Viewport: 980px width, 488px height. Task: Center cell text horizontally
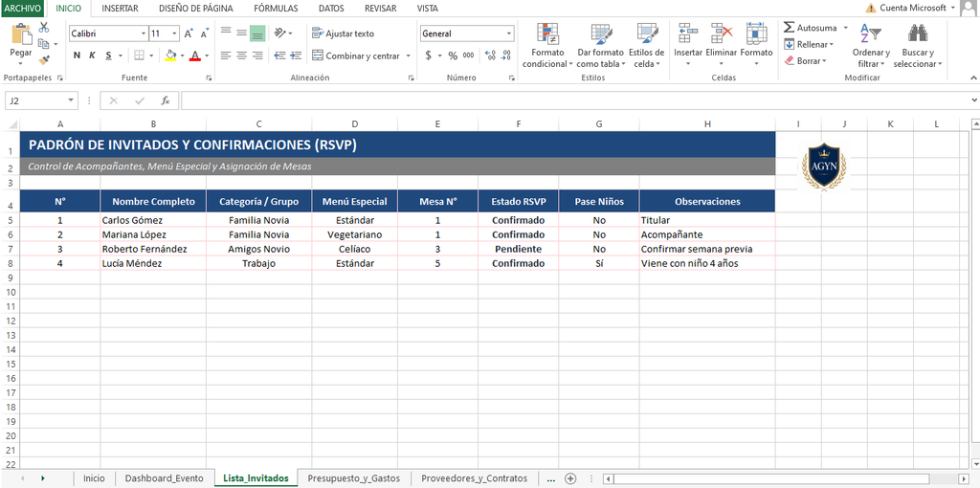pos(242,55)
